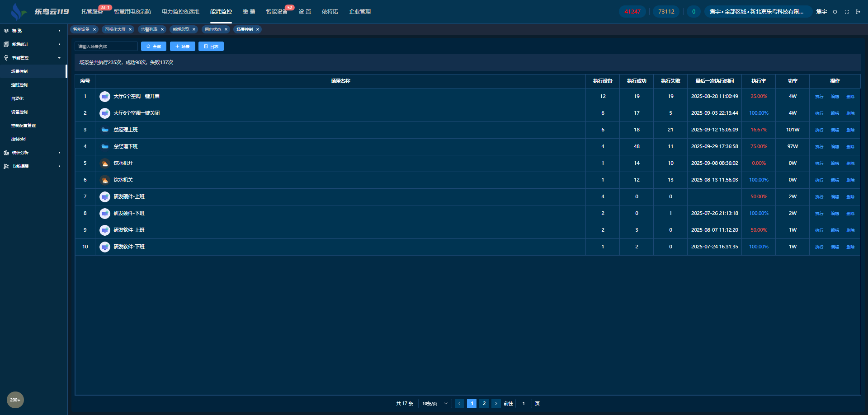
Task: Click the 乐鸟云119 logo
Action: pos(41,12)
